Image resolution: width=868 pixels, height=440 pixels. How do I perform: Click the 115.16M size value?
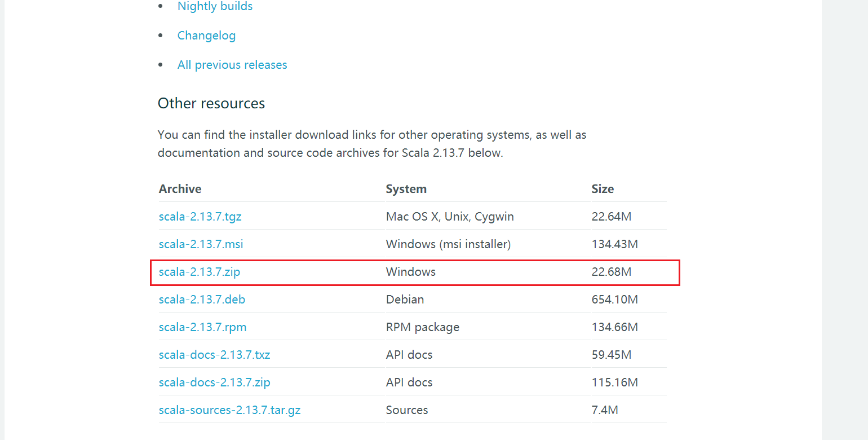pyautogui.click(x=615, y=382)
